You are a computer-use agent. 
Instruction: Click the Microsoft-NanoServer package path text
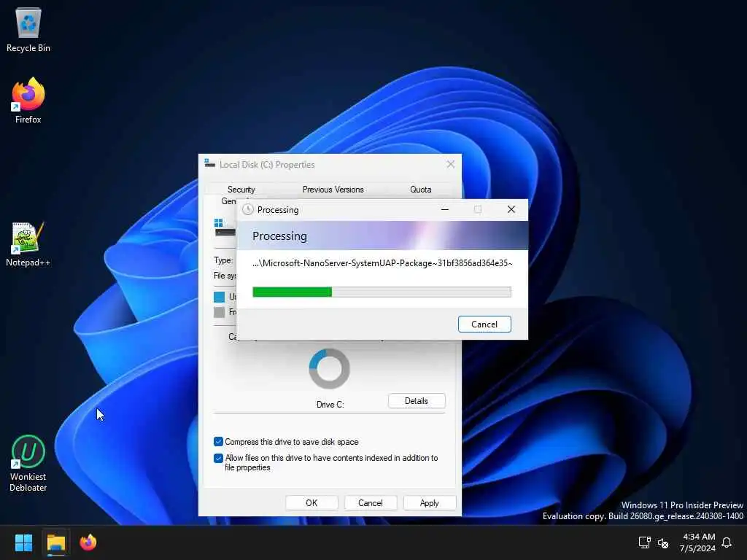coord(382,262)
